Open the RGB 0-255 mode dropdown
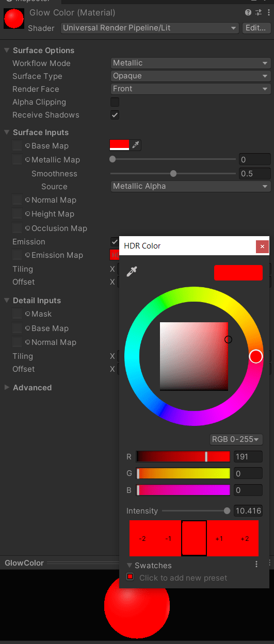Image resolution: width=274 pixels, height=644 pixels. (x=236, y=439)
